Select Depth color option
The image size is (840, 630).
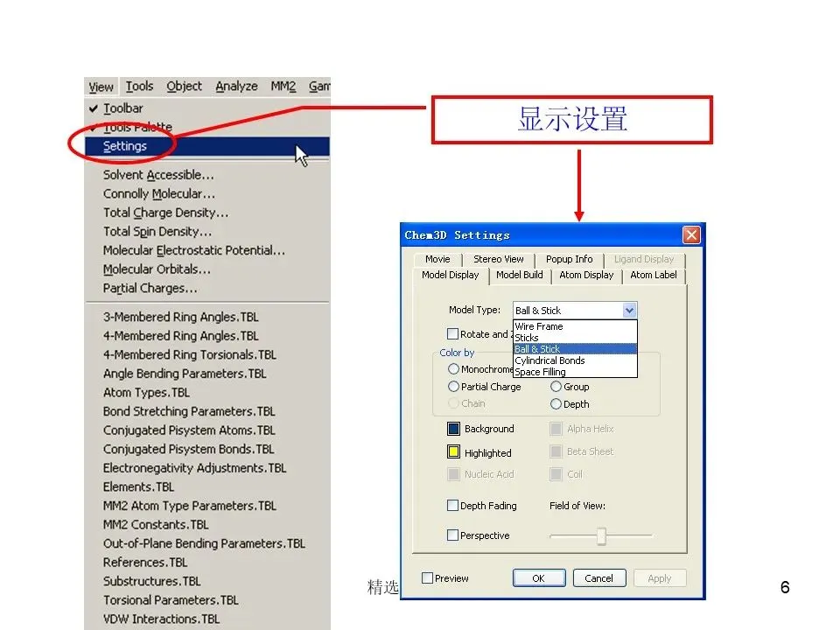point(556,404)
